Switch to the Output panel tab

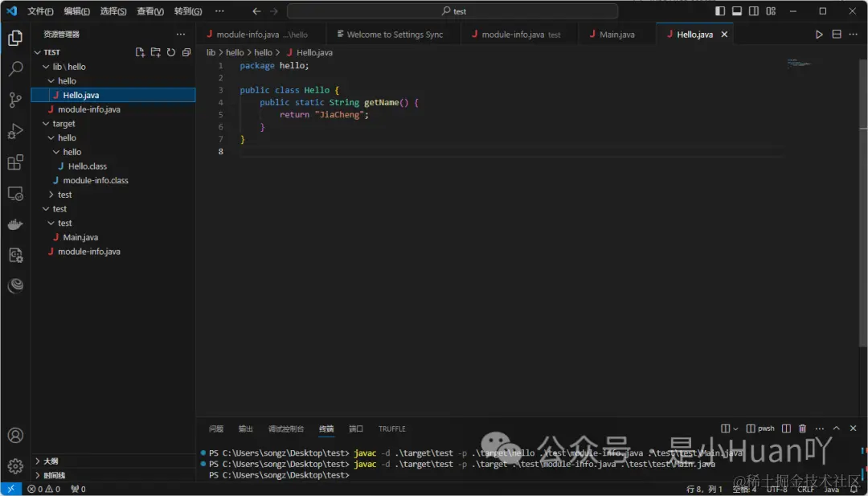tap(246, 428)
